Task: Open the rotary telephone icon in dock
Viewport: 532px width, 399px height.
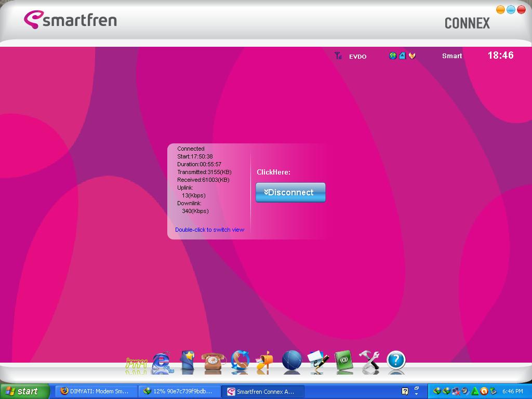Action: [213, 363]
